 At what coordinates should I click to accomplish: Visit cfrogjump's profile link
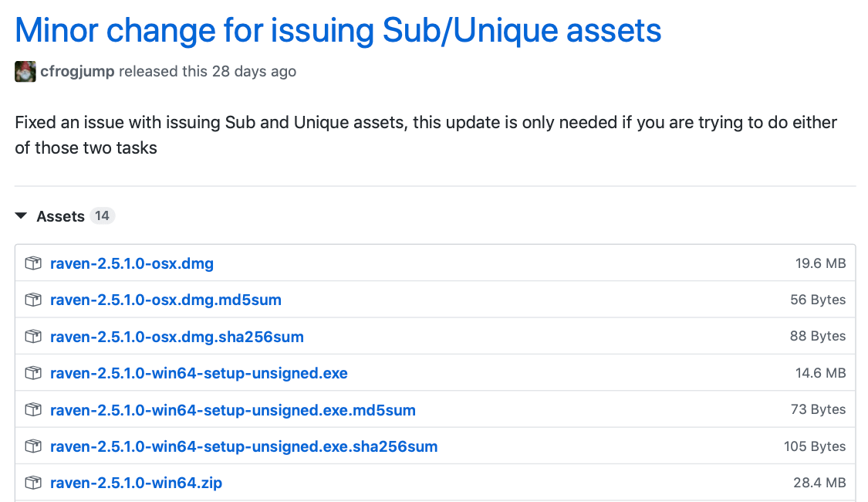[x=77, y=72]
